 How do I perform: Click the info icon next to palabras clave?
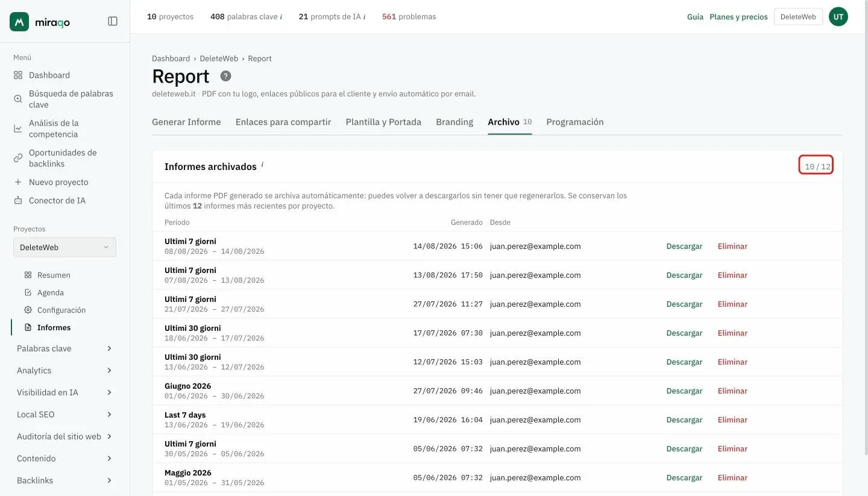coord(281,17)
